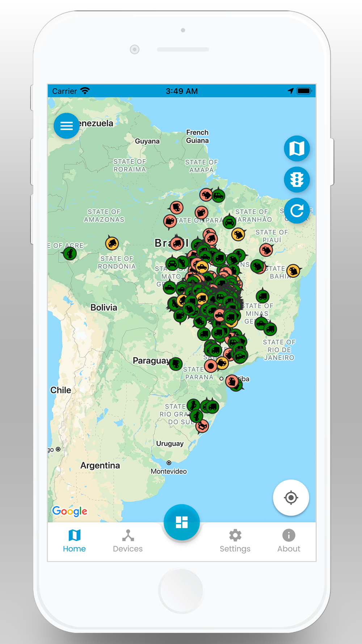The width and height of the screenshot is (362, 644).
Task: Tap the STATE OF RORAIMA label
Action: click(x=130, y=165)
